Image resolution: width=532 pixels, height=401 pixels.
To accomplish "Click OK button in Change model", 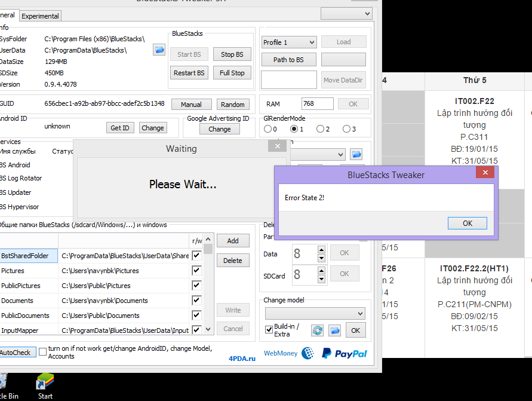I will click(356, 330).
